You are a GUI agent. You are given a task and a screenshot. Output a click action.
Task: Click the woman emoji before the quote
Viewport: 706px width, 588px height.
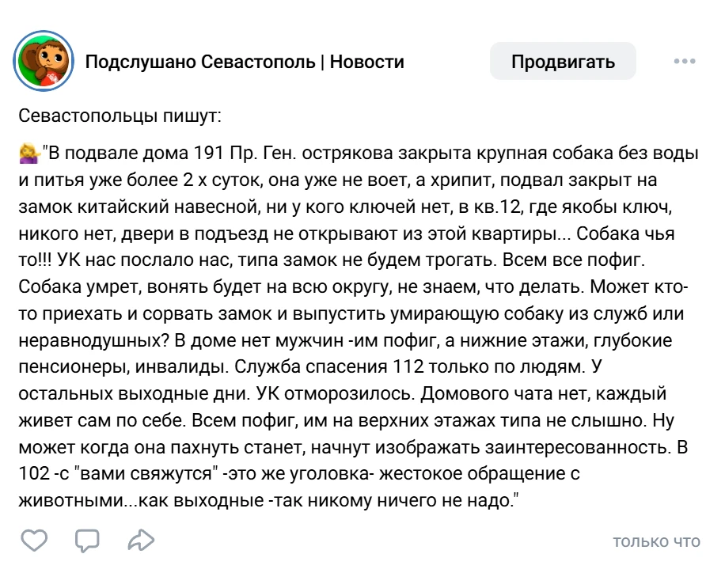click(x=28, y=153)
